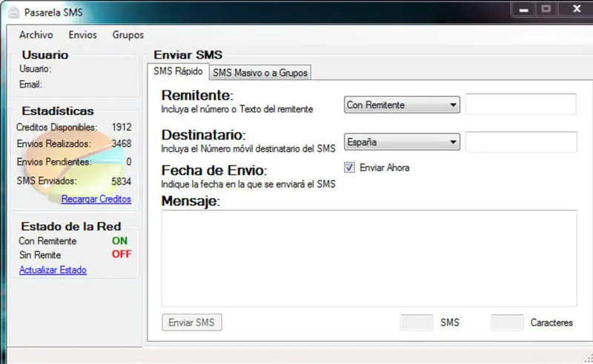Click the Destinatario number input field
The image size is (593, 364).
click(521, 142)
